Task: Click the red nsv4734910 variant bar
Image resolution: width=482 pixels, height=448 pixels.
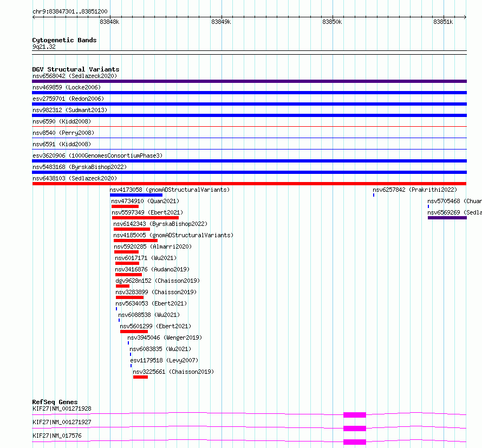Action: click(x=125, y=206)
